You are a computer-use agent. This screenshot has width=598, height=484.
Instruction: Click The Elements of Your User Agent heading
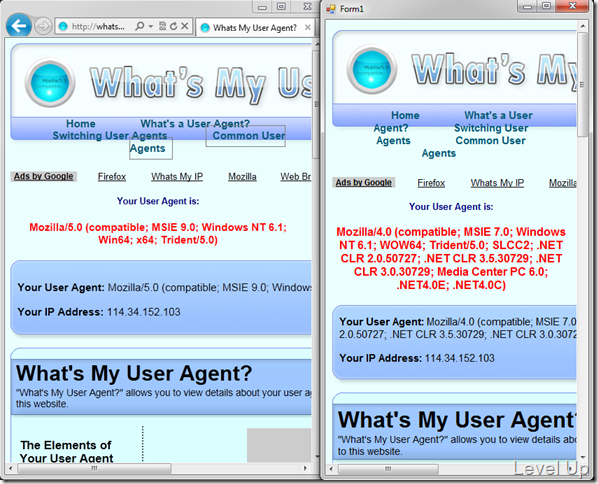[66, 451]
